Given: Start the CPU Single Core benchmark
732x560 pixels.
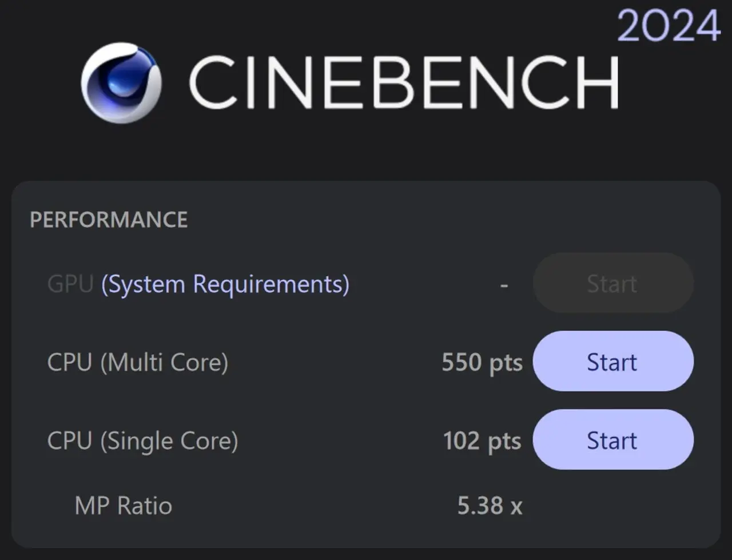Looking at the screenshot, I should pos(612,440).
